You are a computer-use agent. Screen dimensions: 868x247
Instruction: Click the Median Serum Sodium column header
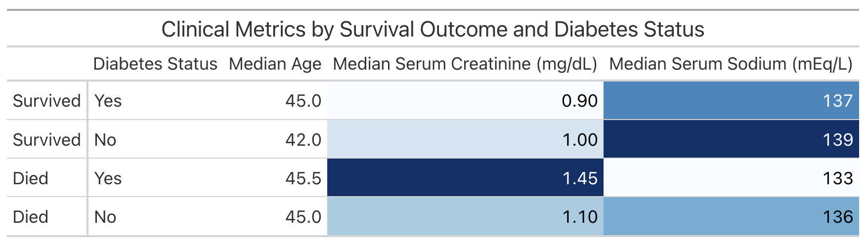[731, 64]
